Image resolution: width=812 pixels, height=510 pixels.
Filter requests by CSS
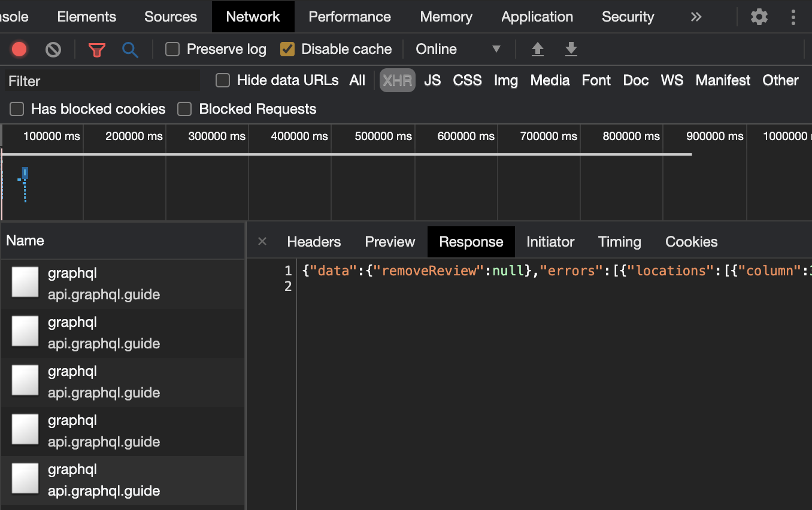tap(467, 80)
